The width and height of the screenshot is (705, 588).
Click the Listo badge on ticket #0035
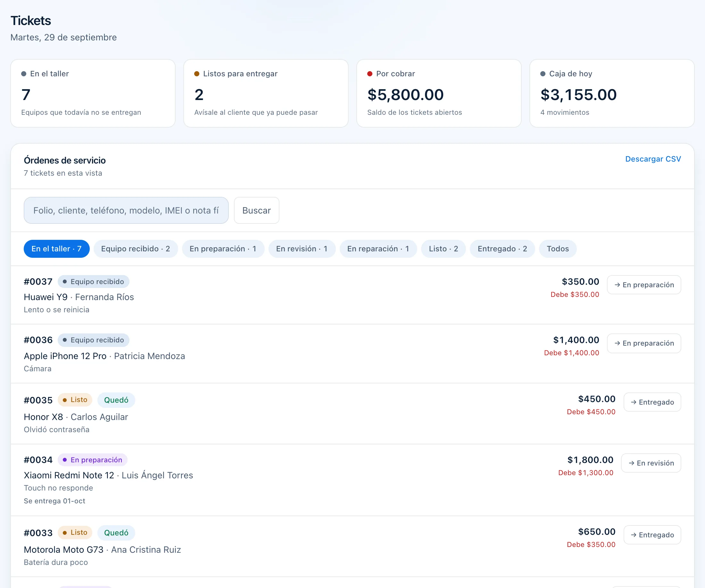coord(75,399)
